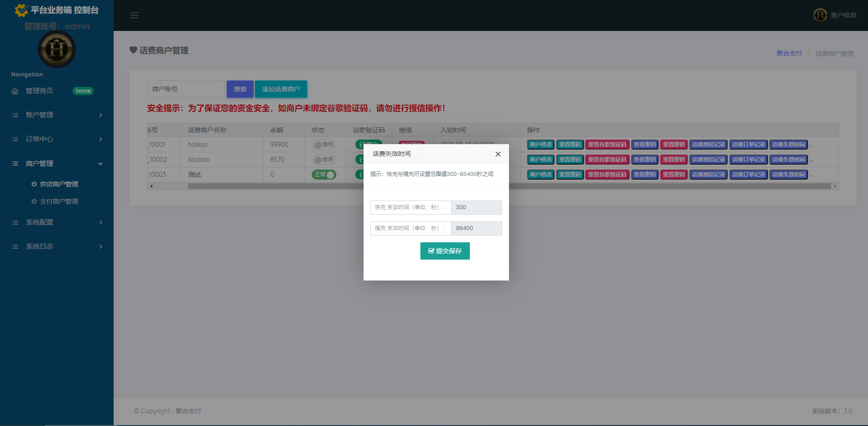The height and width of the screenshot is (426, 868).
Task: Toggle the status switch for liaoliao merchant
Action: (324, 160)
